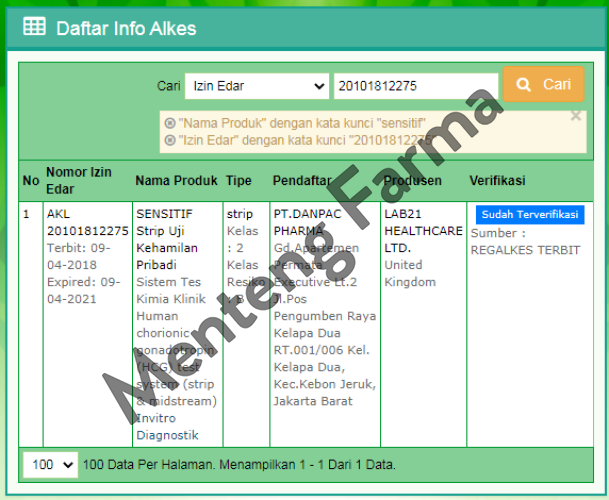609x500 pixels.
Task: Click the Expired: 09-04-2021 date text
Action: (x=84, y=290)
